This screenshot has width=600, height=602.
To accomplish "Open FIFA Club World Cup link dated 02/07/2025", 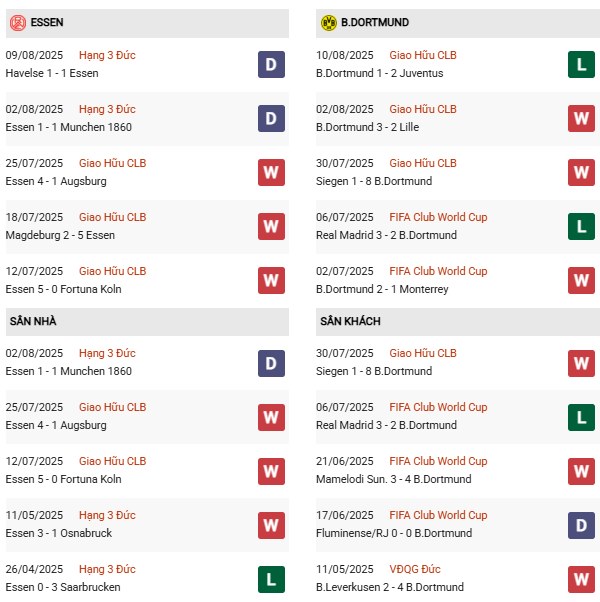I will (438, 271).
